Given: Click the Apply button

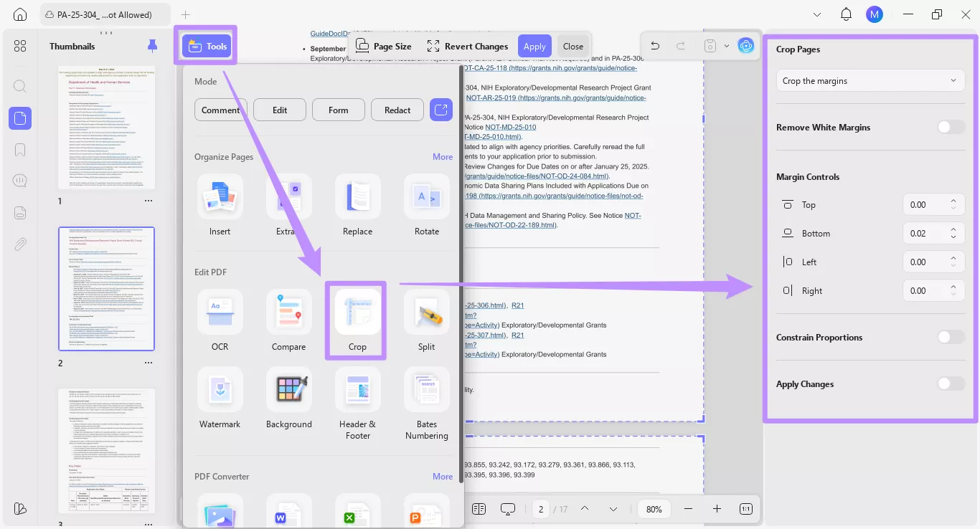Looking at the screenshot, I should coord(534,46).
